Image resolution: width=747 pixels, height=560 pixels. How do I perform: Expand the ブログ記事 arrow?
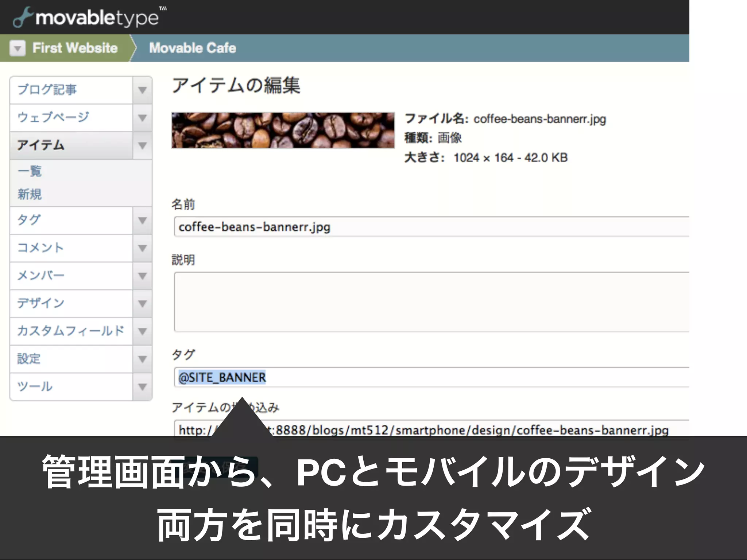[143, 90]
